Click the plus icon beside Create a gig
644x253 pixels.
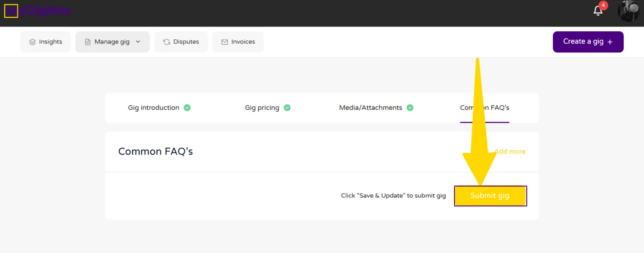[x=610, y=42]
